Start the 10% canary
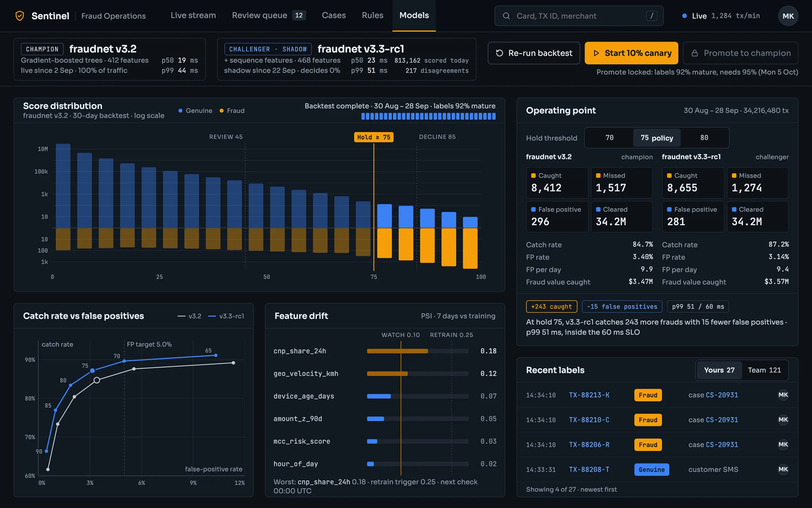The width and height of the screenshot is (812, 508). [631, 53]
